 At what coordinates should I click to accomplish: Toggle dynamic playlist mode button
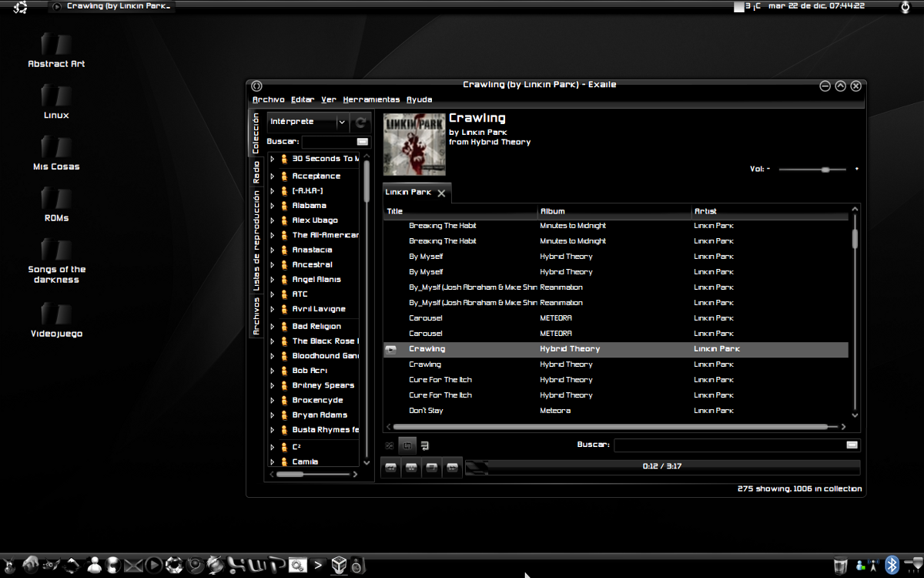[425, 445]
